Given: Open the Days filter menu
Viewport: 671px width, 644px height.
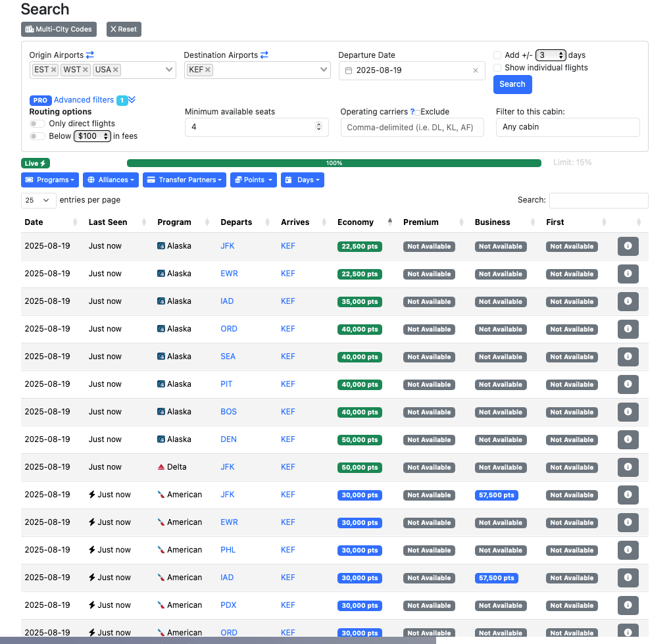Looking at the screenshot, I should [x=302, y=180].
